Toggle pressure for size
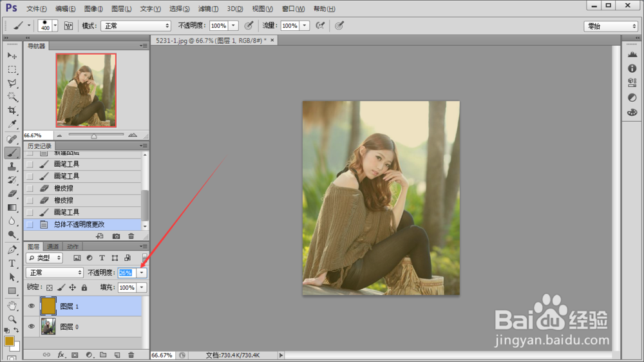This screenshot has width=644, height=362. tap(339, 26)
